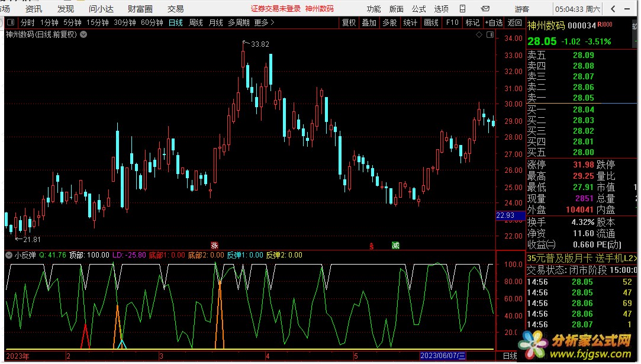Click 买五 price 28.00
Image resolution: width=641 pixels, height=364 pixels.
tap(584, 152)
